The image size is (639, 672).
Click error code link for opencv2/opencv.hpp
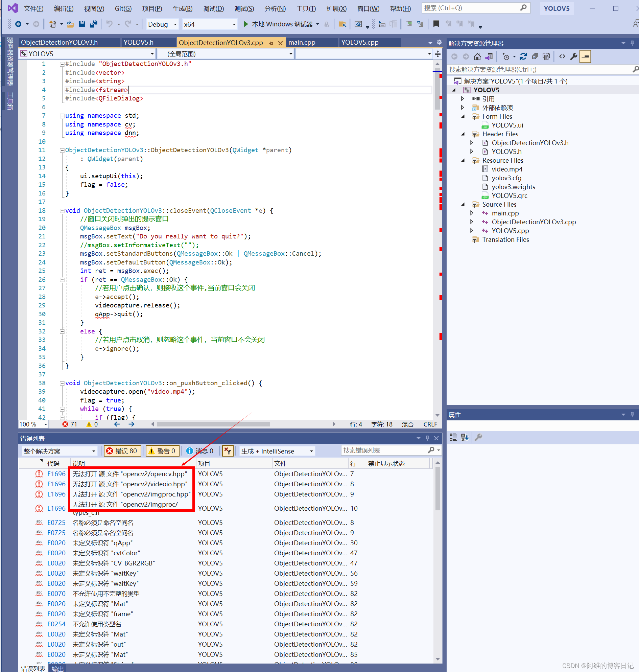pyautogui.click(x=56, y=474)
